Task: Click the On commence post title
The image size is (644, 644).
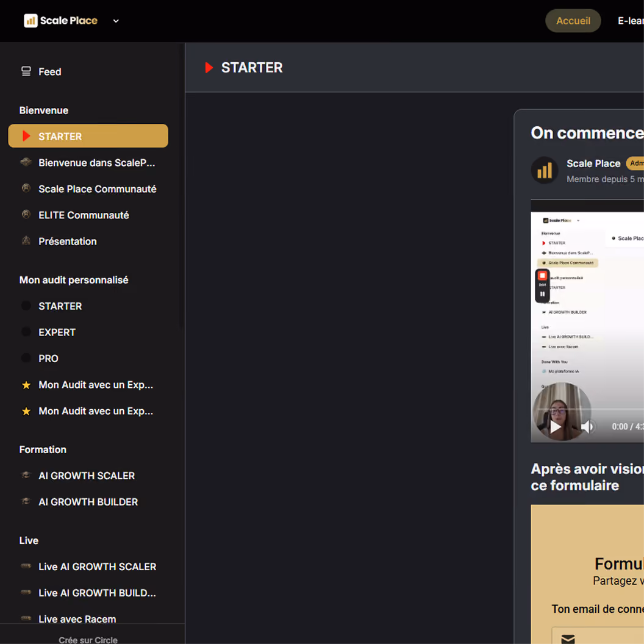Action: (x=587, y=133)
